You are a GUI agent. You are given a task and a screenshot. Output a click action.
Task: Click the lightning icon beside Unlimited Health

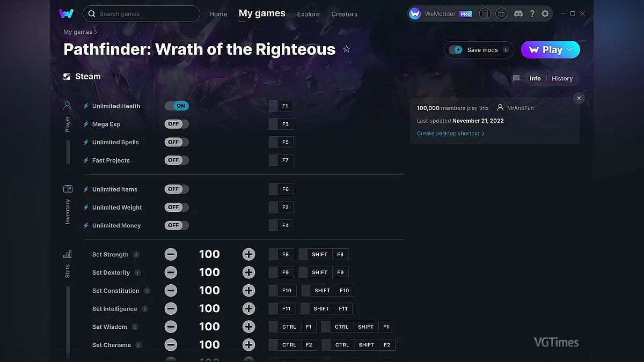tap(87, 106)
